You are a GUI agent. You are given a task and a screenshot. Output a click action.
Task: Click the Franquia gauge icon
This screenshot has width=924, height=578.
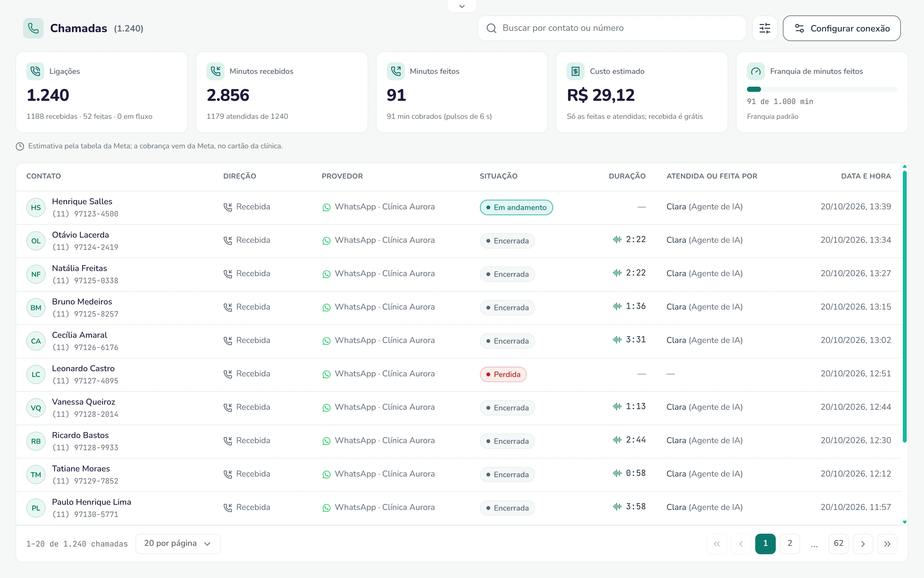(756, 71)
